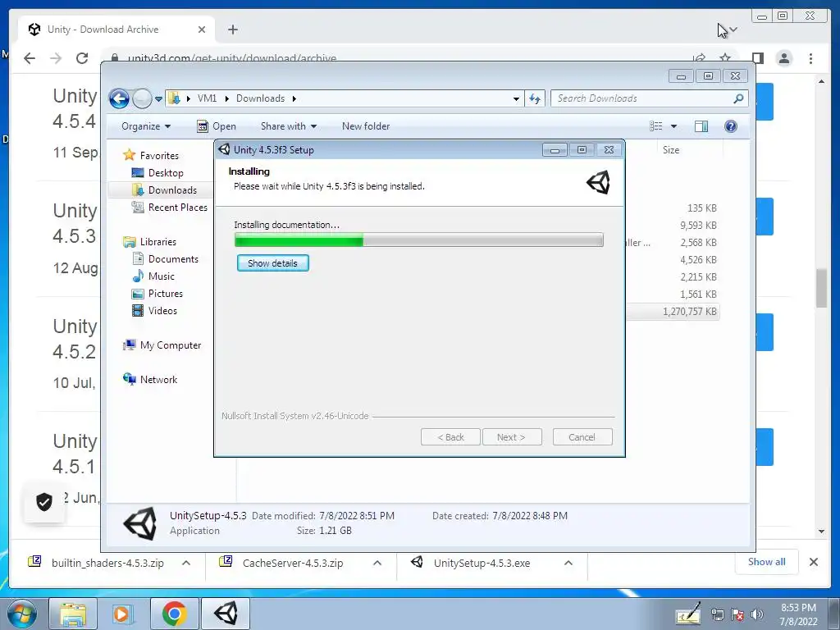Change view with the views icon
This screenshot has width=840, height=630.
655,126
